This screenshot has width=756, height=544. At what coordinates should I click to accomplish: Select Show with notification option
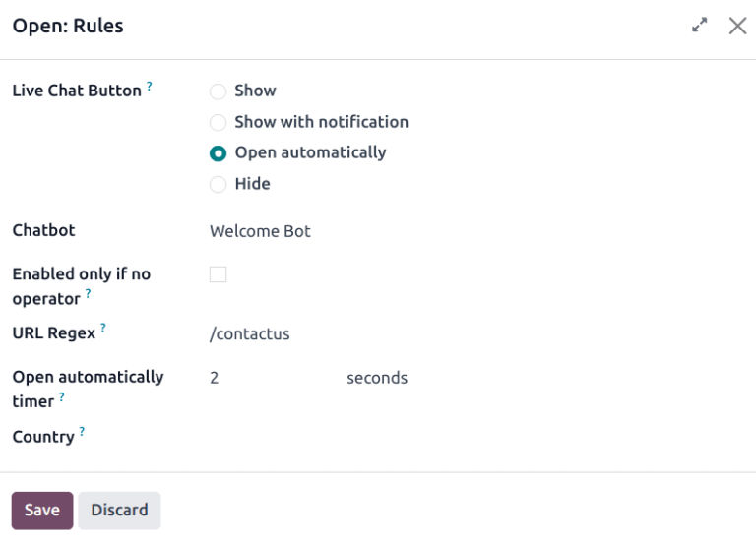click(219, 123)
